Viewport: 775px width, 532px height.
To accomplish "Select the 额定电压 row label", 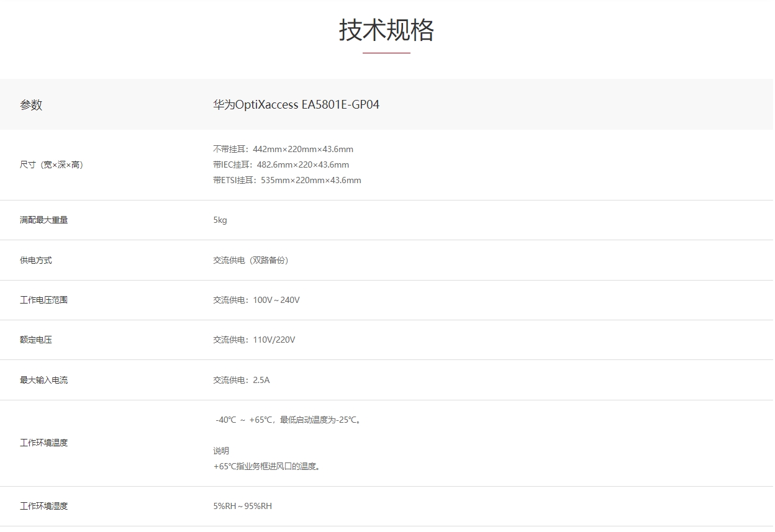I will [36, 340].
